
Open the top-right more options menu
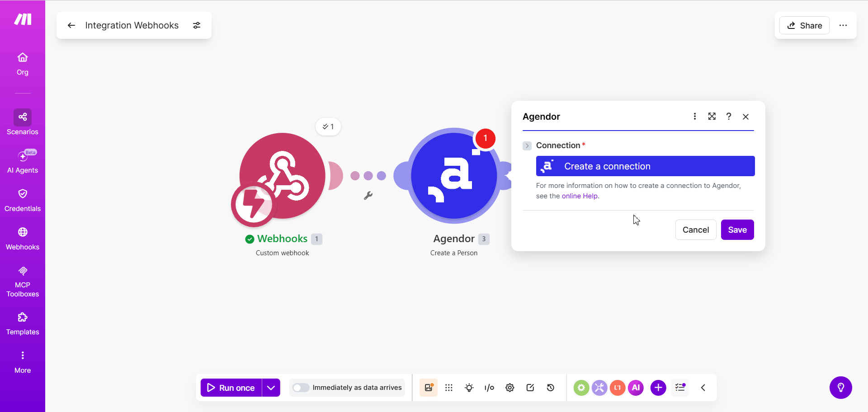point(843,25)
